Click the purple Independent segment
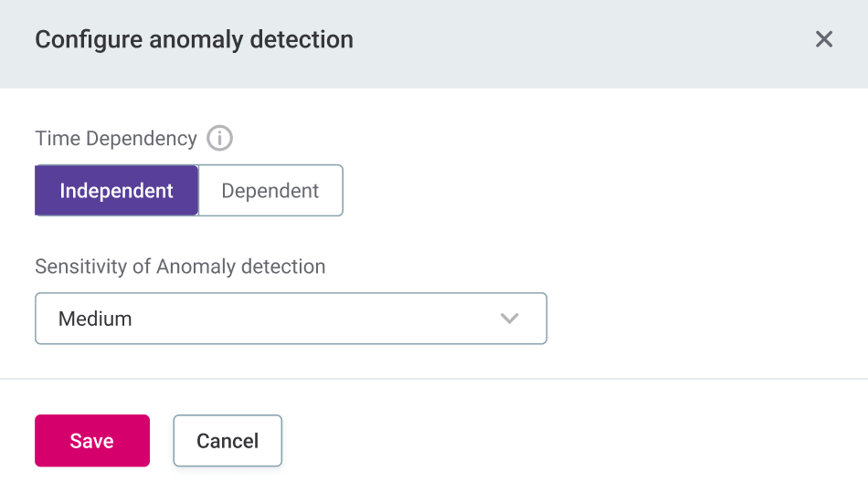 [x=116, y=191]
